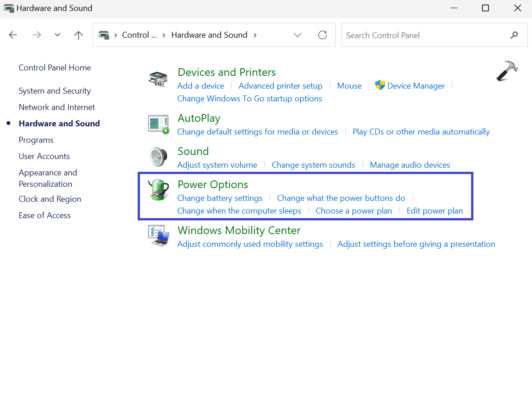Click the AutoPlay category icon
This screenshot has width=532, height=394.
click(158, 124)
